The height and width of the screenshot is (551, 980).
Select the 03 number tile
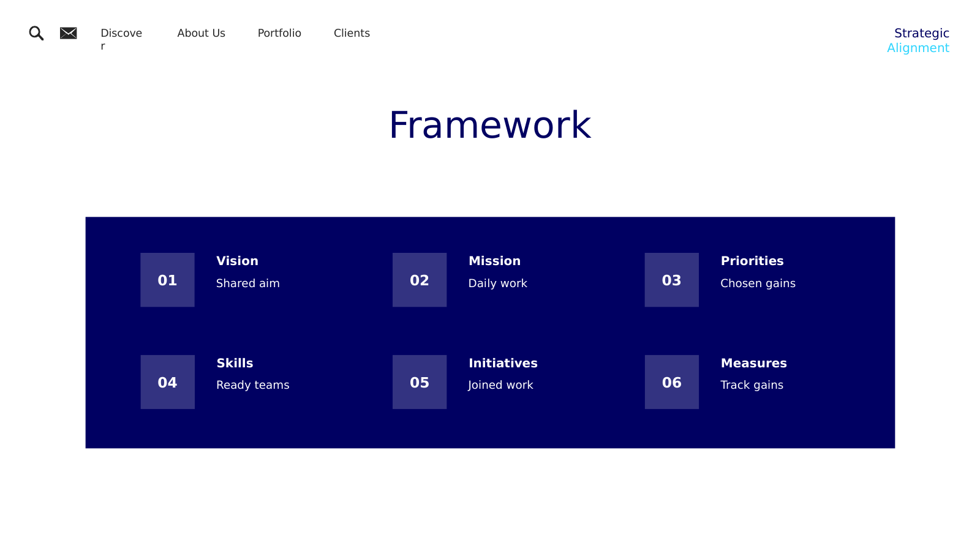[672, 280]
